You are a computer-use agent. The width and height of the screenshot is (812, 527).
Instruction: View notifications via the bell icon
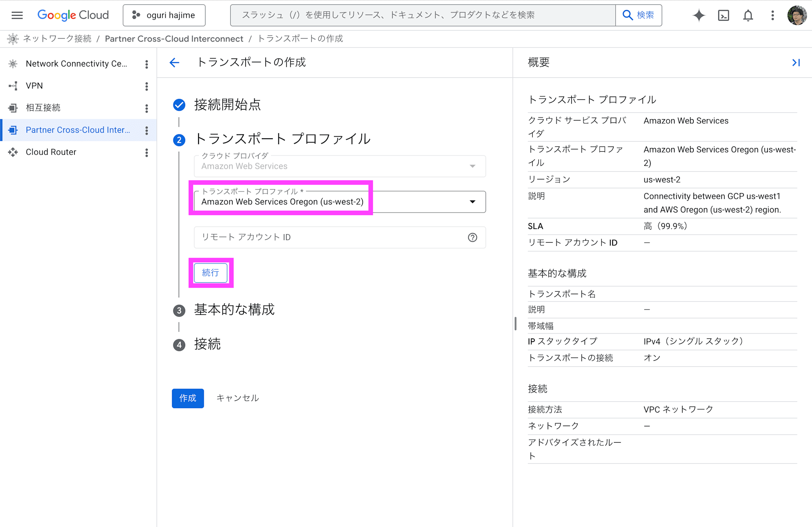point(747,15)
